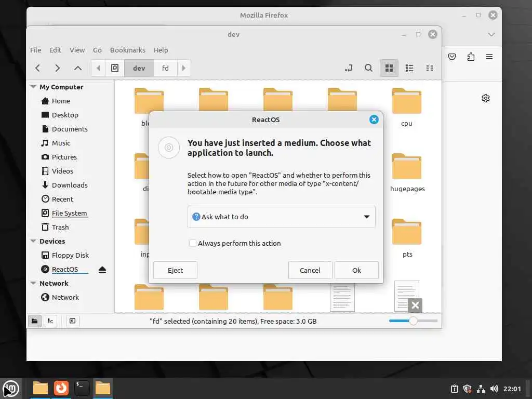Select ReactOS device in sidebar
This screenshot has width=532, height=399.
tap(65, 270)
